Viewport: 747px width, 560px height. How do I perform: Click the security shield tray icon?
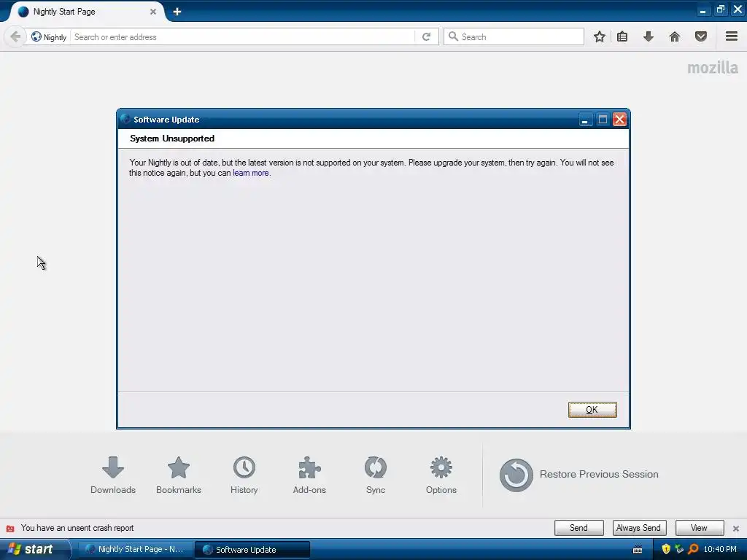(x=666, y=549)
